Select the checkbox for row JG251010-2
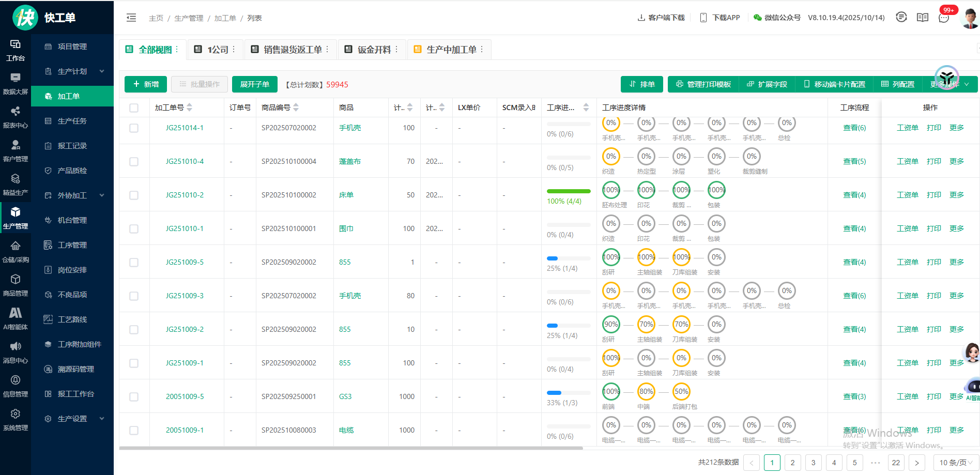The height and width of the screenshot is (475, 980). coord(134,195)
